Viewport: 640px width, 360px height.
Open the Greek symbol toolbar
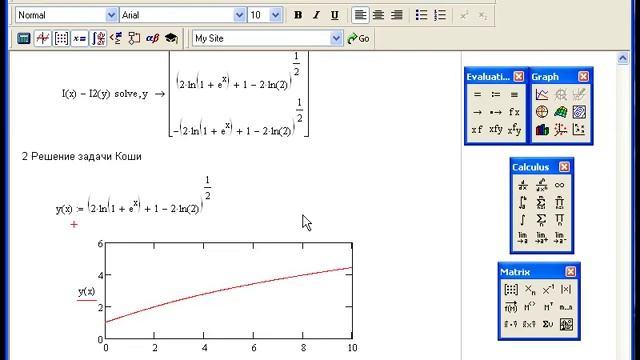click(x=152, y=38)
